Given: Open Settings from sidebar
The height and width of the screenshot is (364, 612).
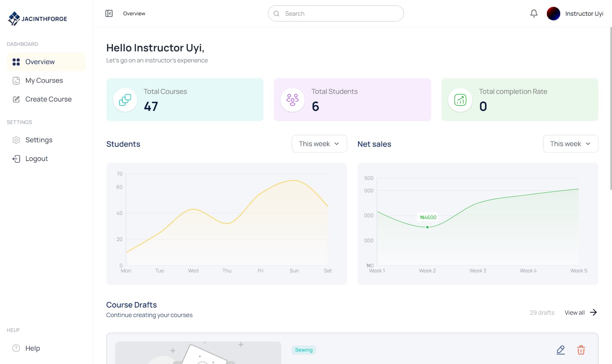Looking at the screenshot, I should coord(46,140).
